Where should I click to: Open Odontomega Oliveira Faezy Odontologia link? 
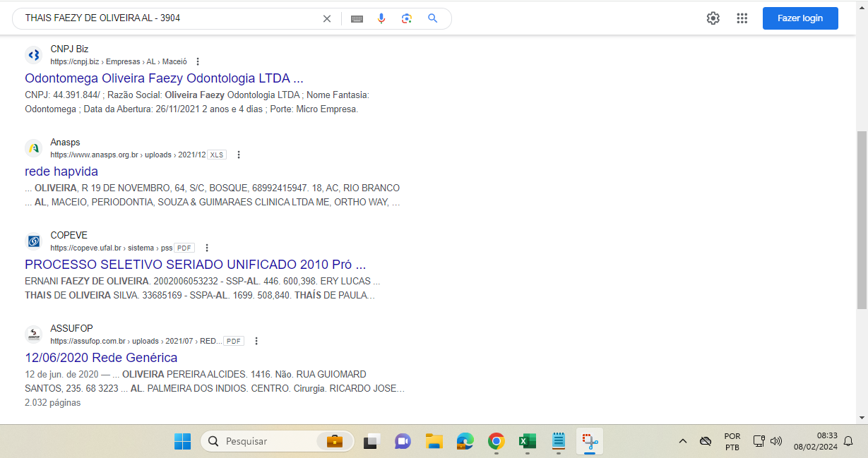164,78
